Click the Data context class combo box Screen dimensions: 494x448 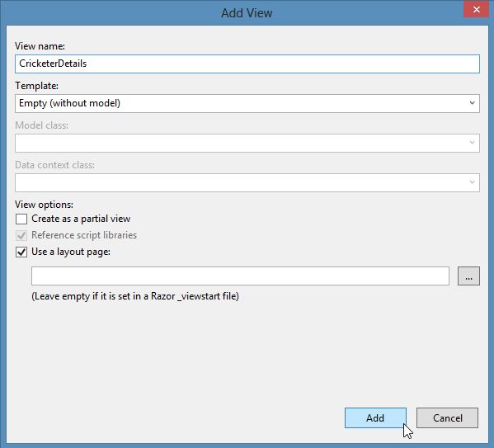[247, 182]
